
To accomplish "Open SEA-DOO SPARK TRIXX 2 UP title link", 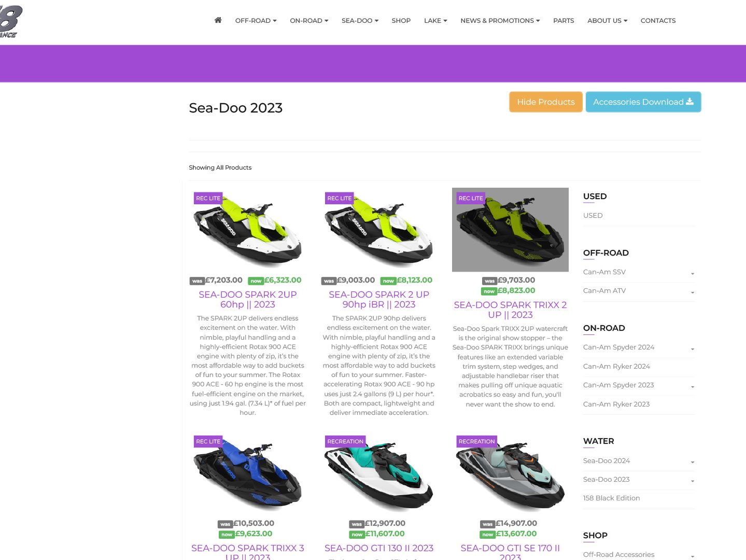I will (x=510, y=310).
